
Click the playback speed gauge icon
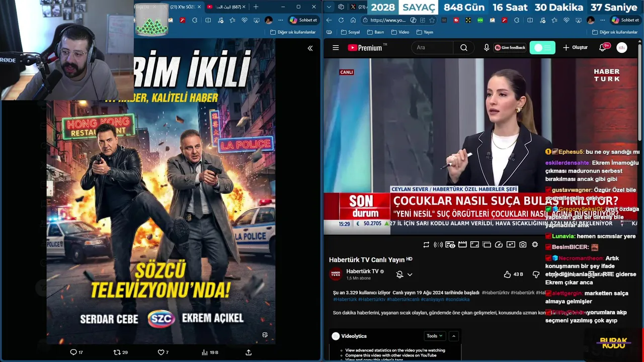499,245
